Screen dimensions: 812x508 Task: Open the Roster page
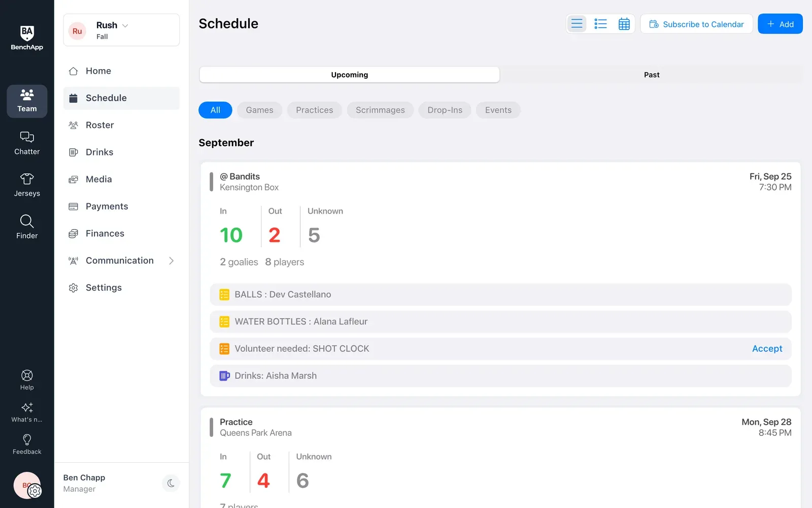point(121,125)
